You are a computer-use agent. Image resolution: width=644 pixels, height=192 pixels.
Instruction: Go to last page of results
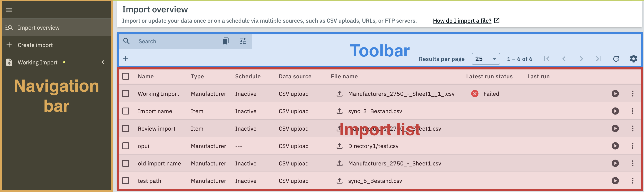[x=599, y=59]
